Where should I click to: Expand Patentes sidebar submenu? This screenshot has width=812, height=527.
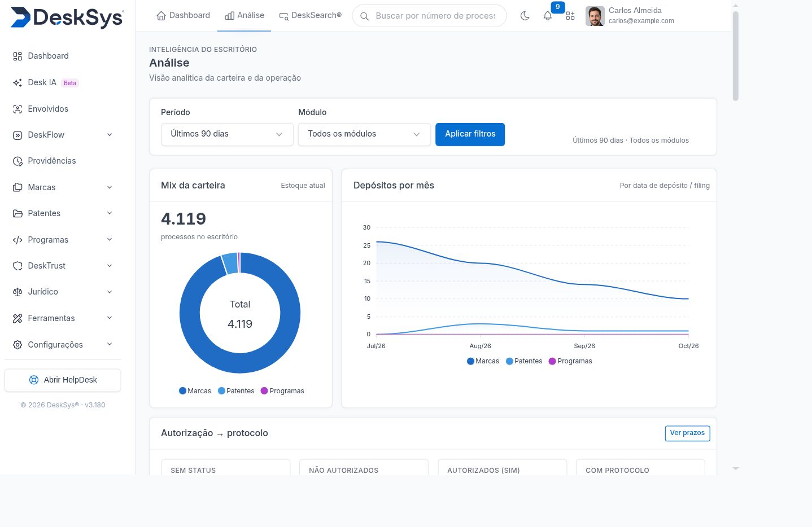pyautogui.click(x=63, y=213)
